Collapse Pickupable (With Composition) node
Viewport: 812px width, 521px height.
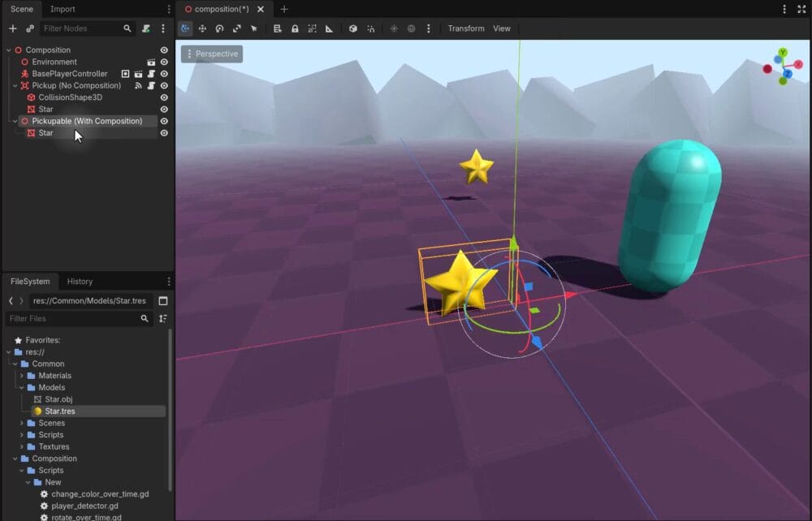coord(15,121)
